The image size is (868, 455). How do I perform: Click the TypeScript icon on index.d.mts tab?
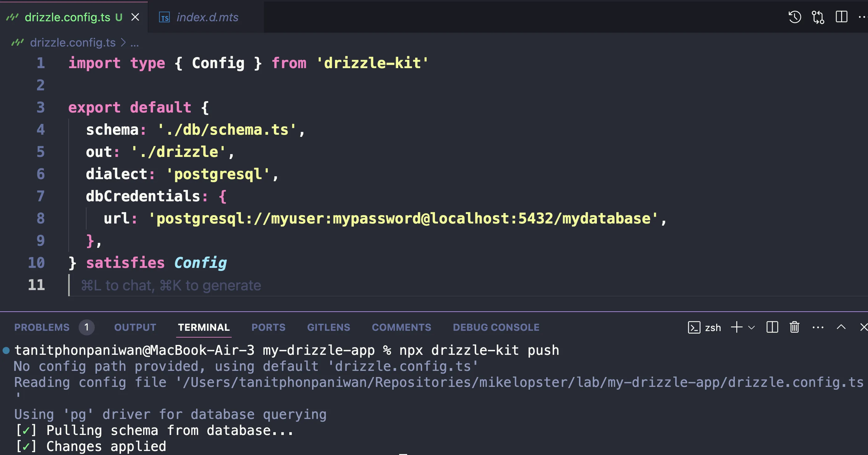164,17
